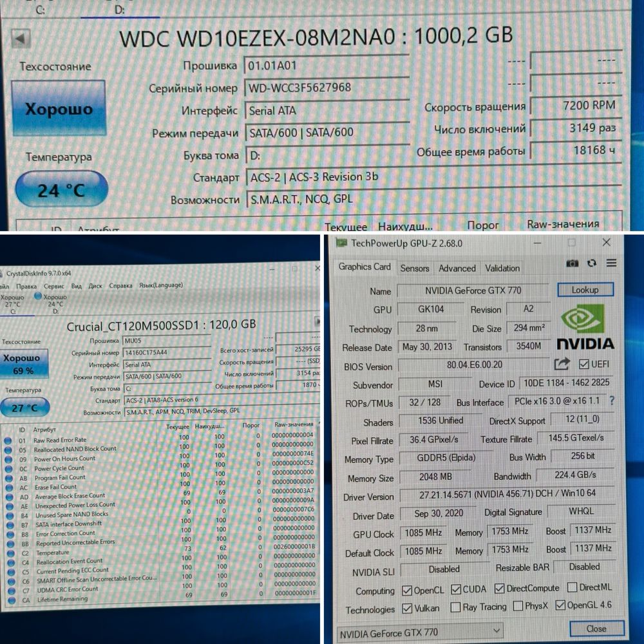The width and height of the screenshot is (644, 644).
Task: Toggle the CUDA checkbox
Action: coord(456,589)
